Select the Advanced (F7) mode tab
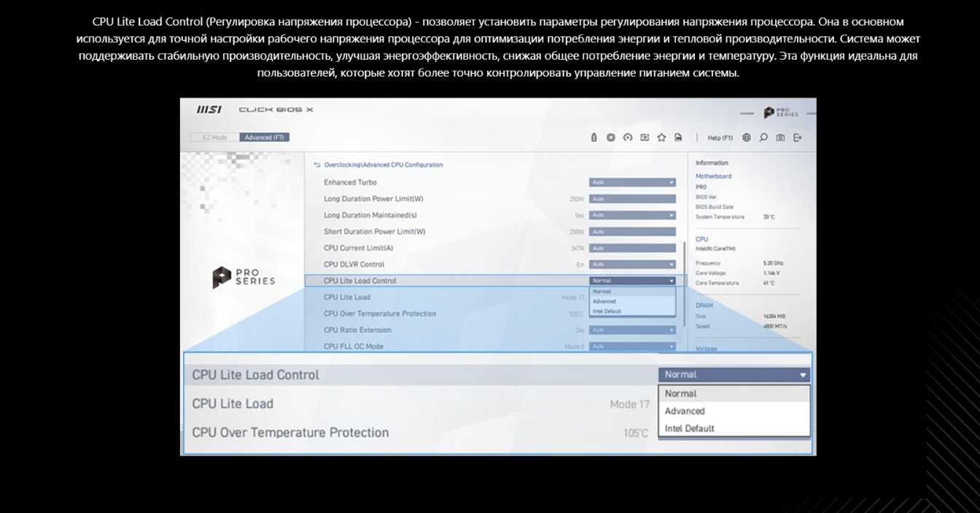The image size is (980, 513). (x=265, y=138)
